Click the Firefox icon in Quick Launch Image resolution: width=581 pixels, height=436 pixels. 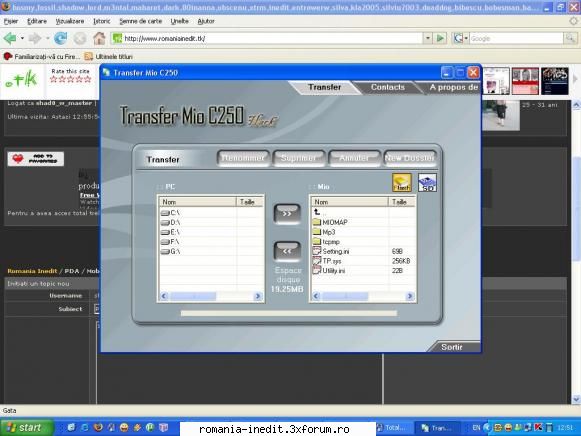(x=98, y=427)
